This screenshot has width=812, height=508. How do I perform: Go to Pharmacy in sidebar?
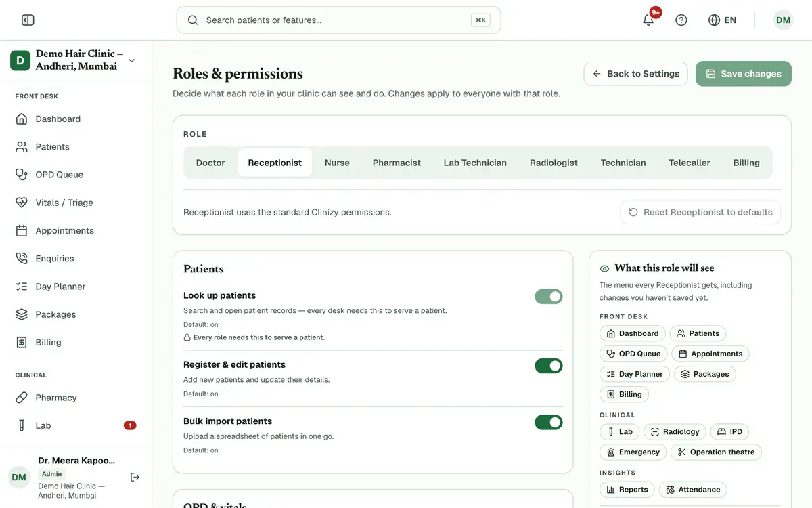click(76, 398)
